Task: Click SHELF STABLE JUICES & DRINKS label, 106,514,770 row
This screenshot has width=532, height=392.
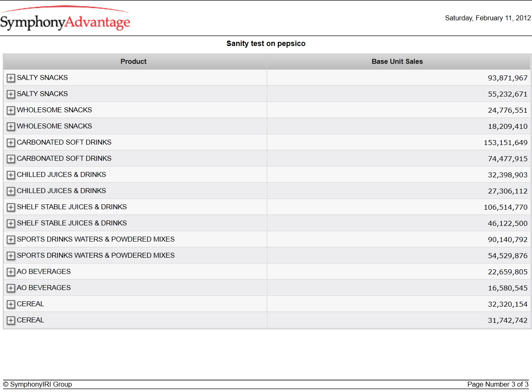Action: point(72,207)
